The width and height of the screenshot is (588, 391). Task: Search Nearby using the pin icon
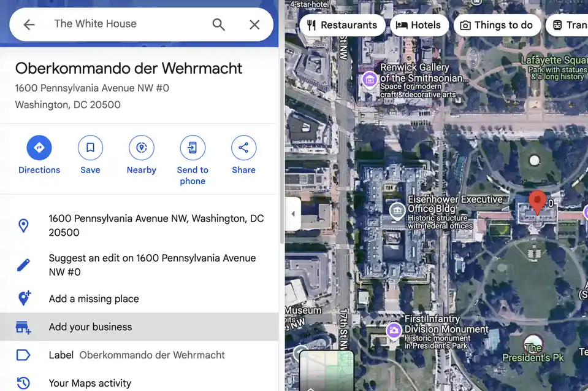[142, 147]
